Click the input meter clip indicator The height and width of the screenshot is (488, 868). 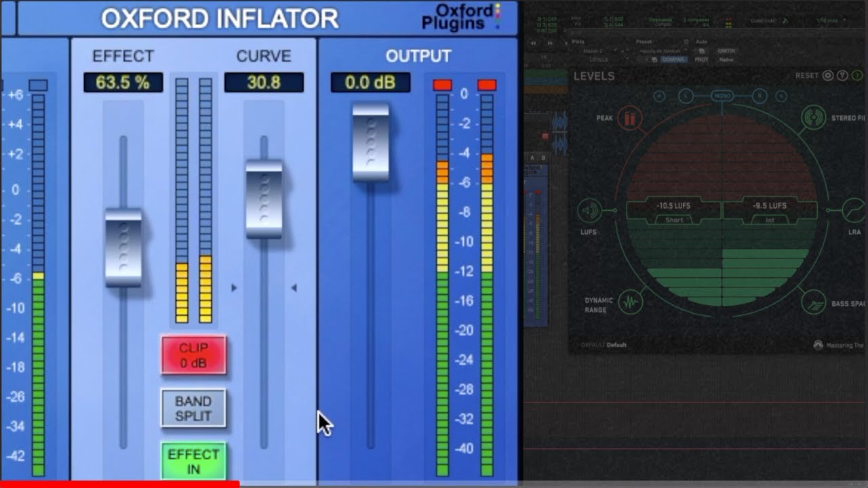(38, 85)
